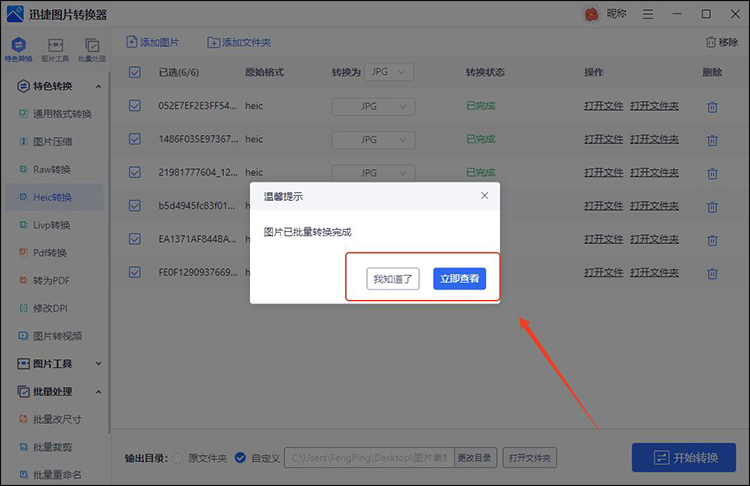Click the 移除 trash button at top right
Viewport: 750px width, 486px height.
722,42
